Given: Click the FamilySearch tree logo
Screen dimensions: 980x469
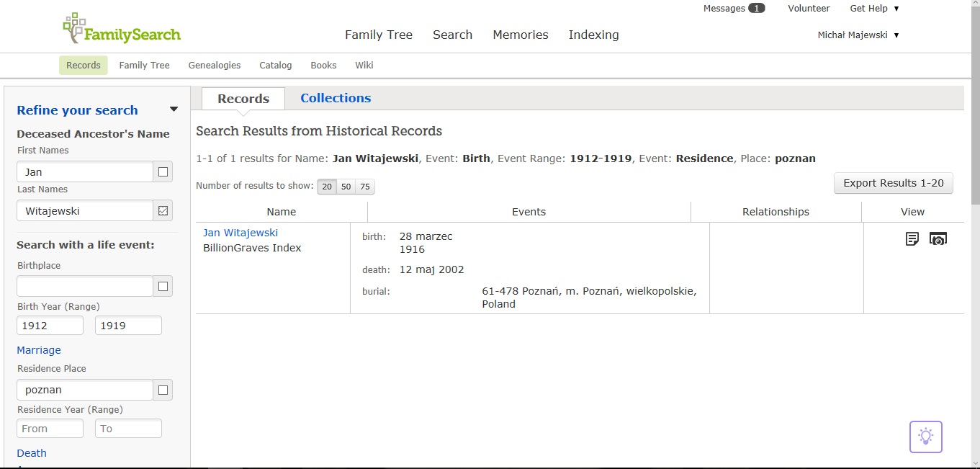Looking at the screenshot, I should coord(74,28).
